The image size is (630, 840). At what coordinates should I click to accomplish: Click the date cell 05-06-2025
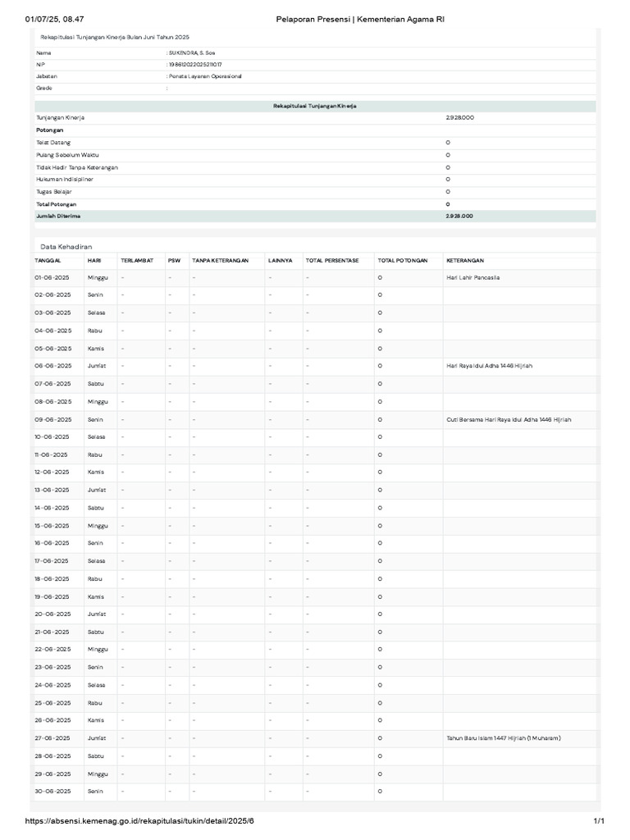click(x=53, y=349)
